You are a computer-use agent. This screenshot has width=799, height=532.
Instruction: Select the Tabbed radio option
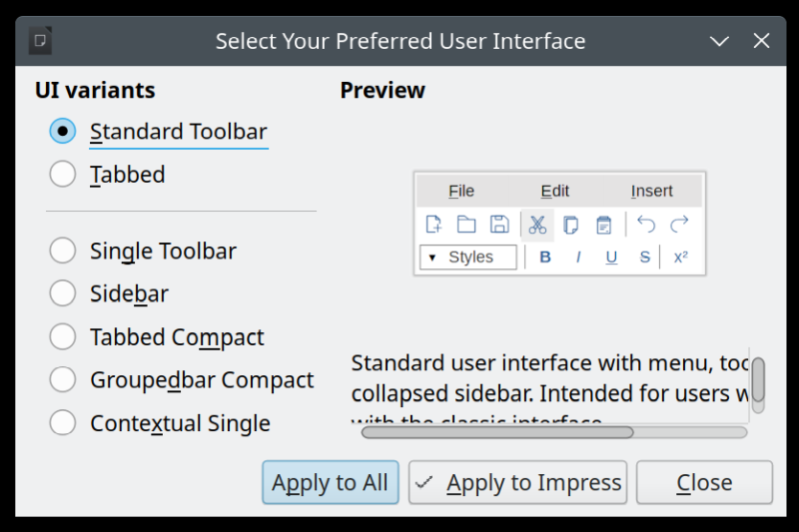click(x=63, y=175)
